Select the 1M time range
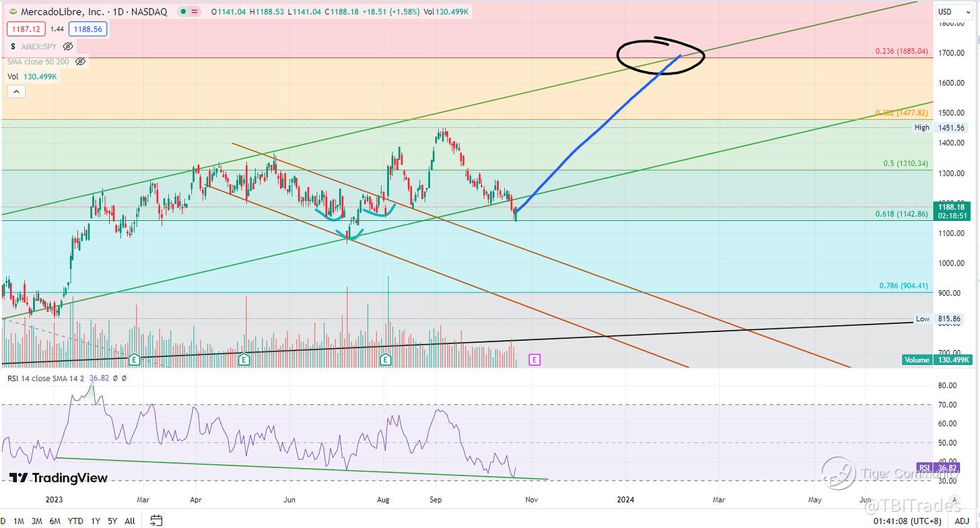This screenshot has height=528, width=980. (x=19, y=521)
